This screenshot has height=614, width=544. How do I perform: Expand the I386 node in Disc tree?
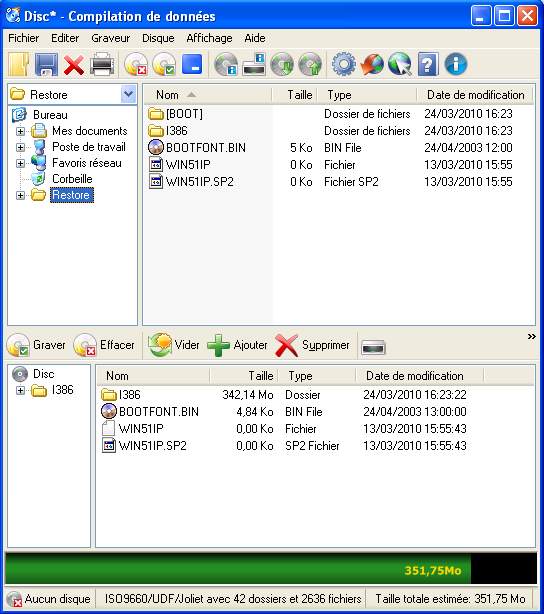click(20, 390)
